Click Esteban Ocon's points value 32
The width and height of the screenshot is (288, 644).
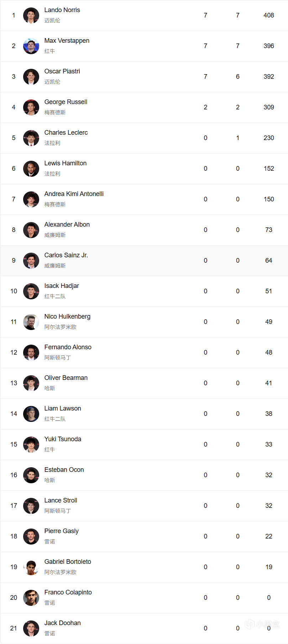coord(268,475)
